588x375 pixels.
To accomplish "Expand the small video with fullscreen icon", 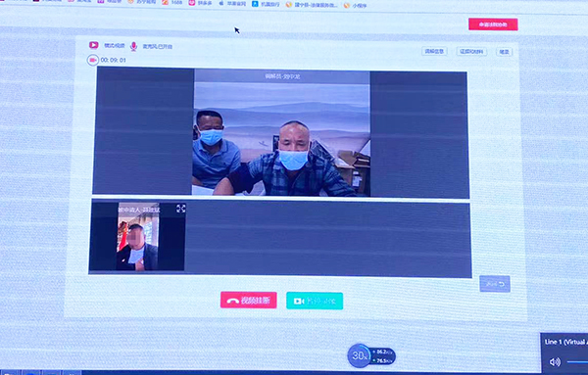I will 180,209.
